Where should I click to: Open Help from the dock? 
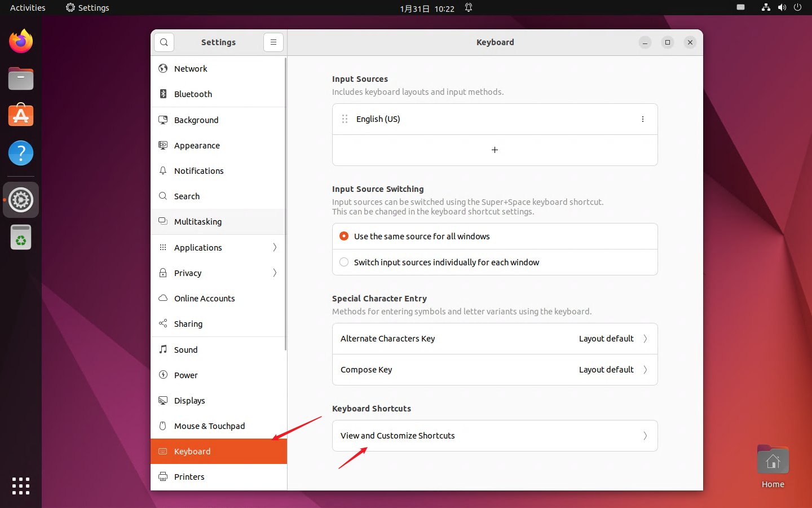tap(21, 153)
